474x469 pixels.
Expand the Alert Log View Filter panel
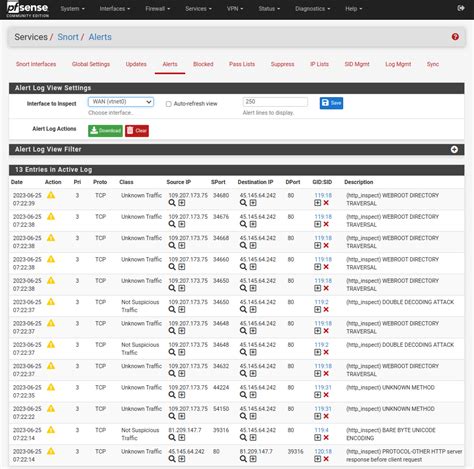tap(454, 149)
